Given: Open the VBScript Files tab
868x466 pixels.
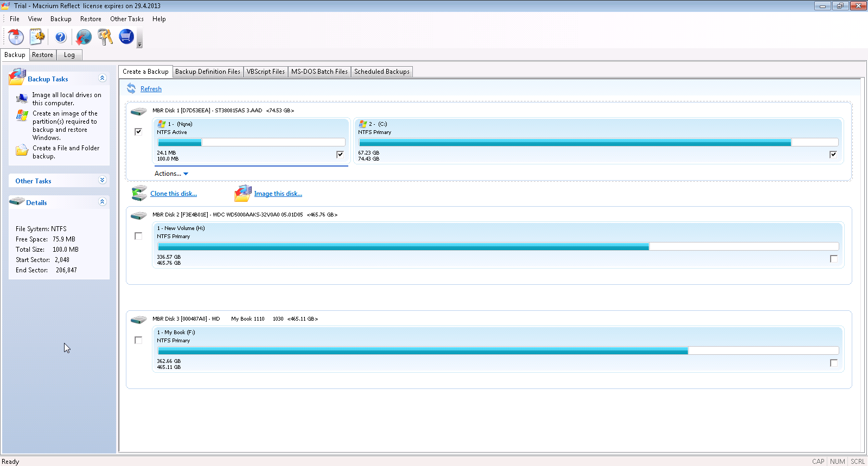Looking at the screenshot, I should tap(266, 72).
